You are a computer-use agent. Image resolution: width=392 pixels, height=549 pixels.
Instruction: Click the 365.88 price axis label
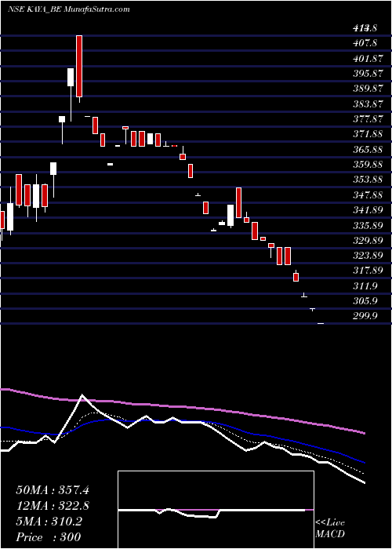[x=368, y=150]
